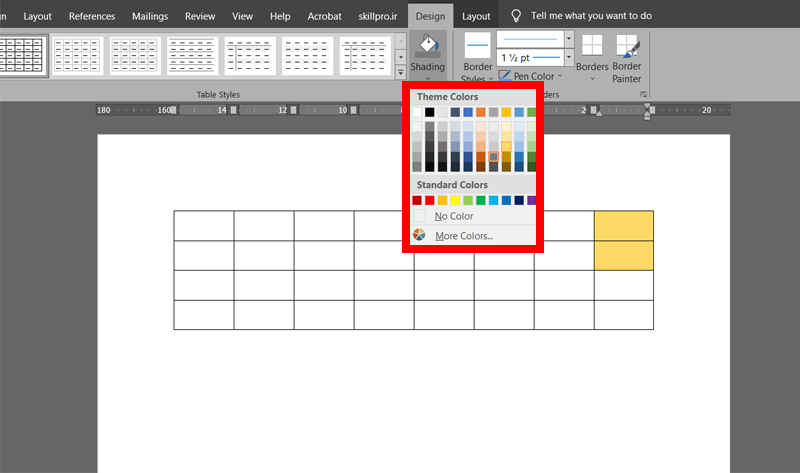
Task: Click the Shading paint bucket icon
Action: [428, 46]
